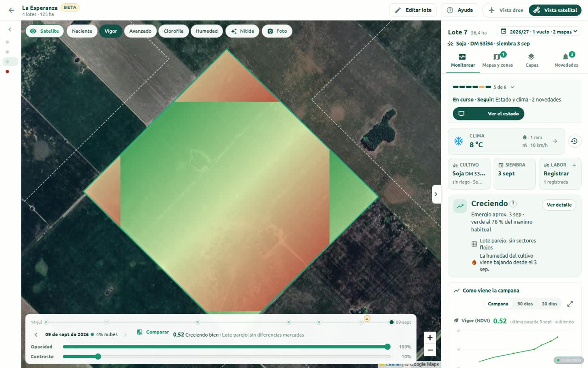Open the Cultivo Soja card
This screenshot has width=588, height=368.
pos(469,173)
